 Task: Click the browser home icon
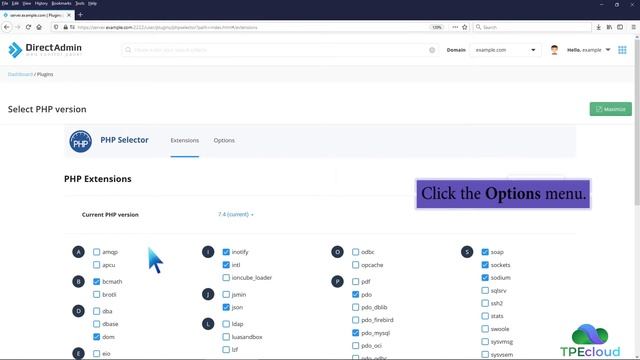39,27
